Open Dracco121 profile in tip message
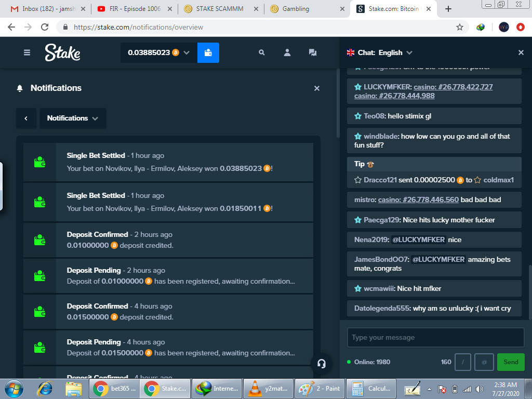The image size is (532, 399). coord(380,180)
